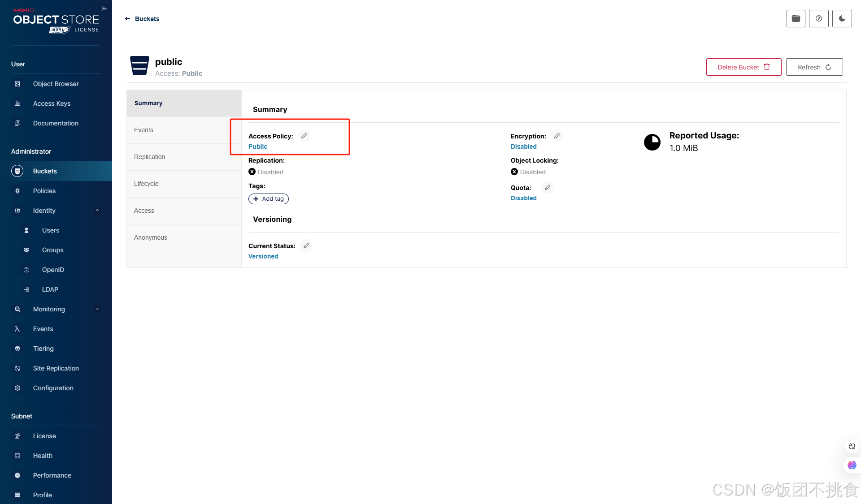Add tag to the bucket
The image size is (861, 504).
(x=268, y=199)
